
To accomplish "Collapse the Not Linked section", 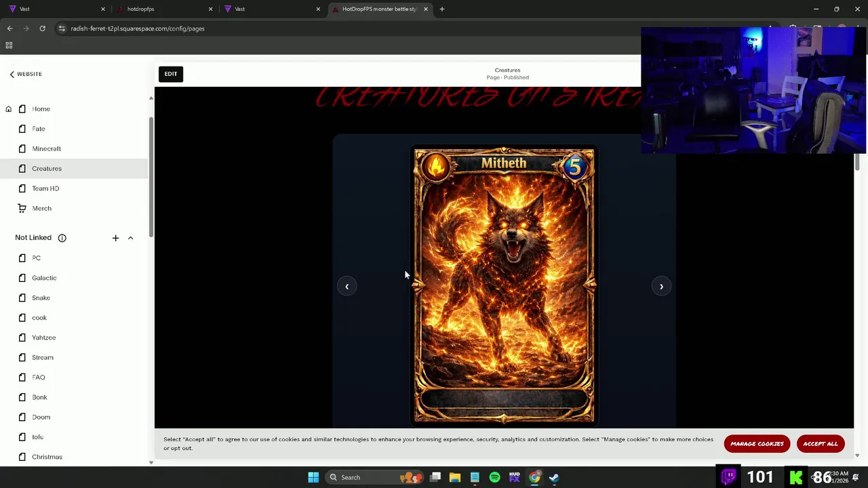I will 130,238.
